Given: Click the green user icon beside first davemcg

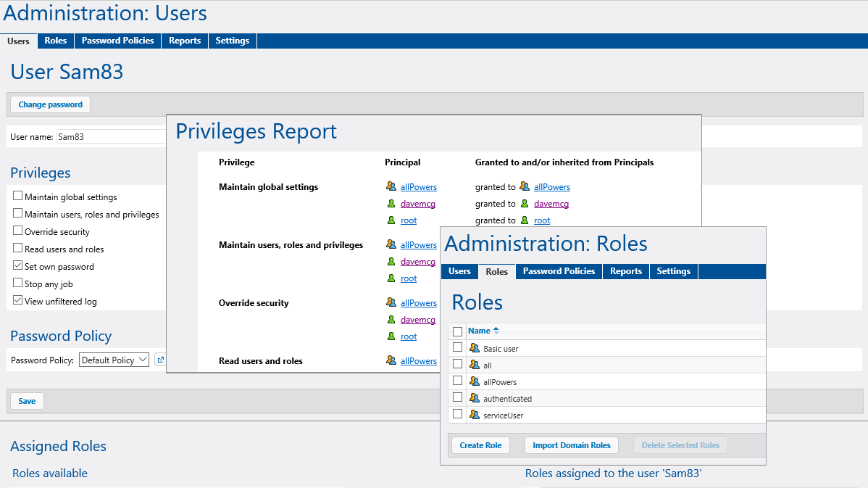Looking at the screenshot, I should (391, 203).
